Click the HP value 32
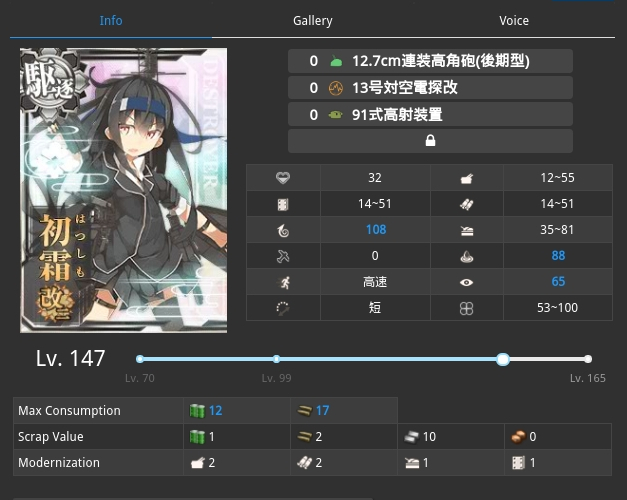This screenshot has width=627, height=500. click(x=375, y=178)
